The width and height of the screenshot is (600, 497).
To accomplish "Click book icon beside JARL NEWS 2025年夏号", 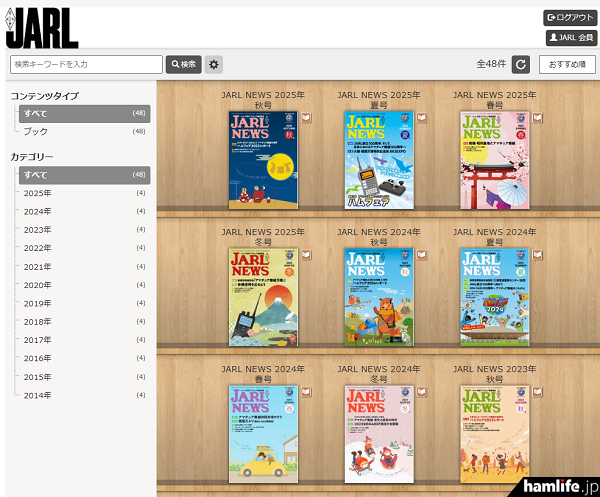I will 422,118.
